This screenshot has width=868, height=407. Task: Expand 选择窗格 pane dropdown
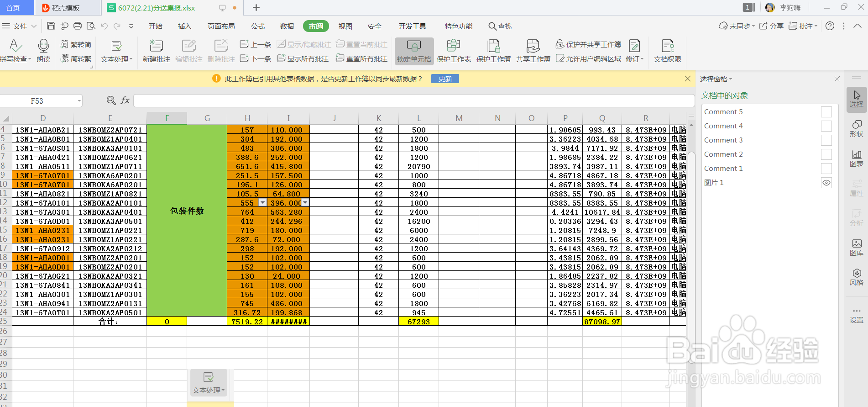click(731, 79)
